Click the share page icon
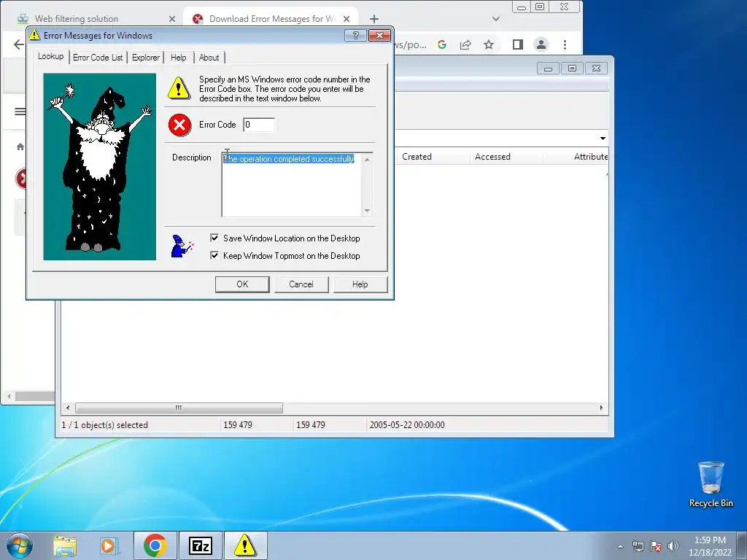 tap(465, 44)
